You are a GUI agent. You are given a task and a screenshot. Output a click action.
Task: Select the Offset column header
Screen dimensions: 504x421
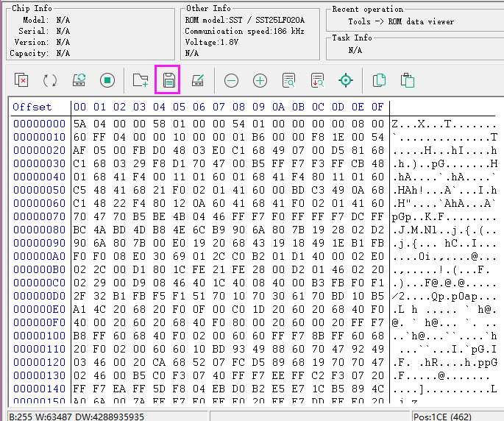[32, 107]
